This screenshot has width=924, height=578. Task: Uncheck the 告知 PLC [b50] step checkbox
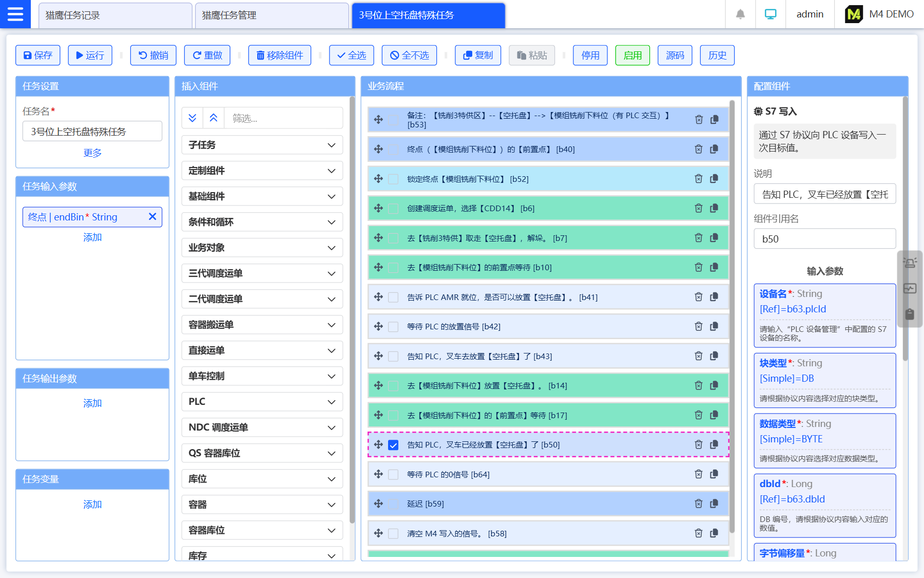[x=393, y=445]
